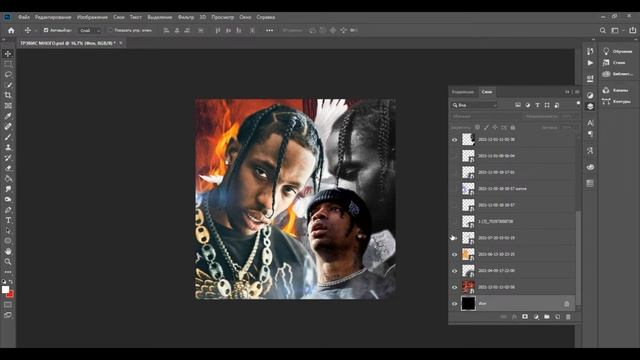Open the Контуры panel button
This screenshot has width=640, height=360.
click(617, 102)
